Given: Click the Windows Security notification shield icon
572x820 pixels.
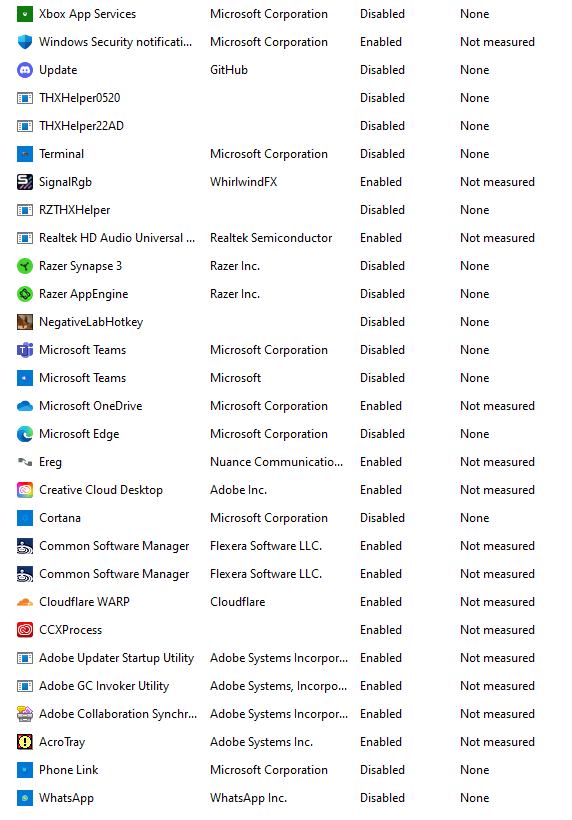Looking at the screenshot, I should click(x=25, y=42).
